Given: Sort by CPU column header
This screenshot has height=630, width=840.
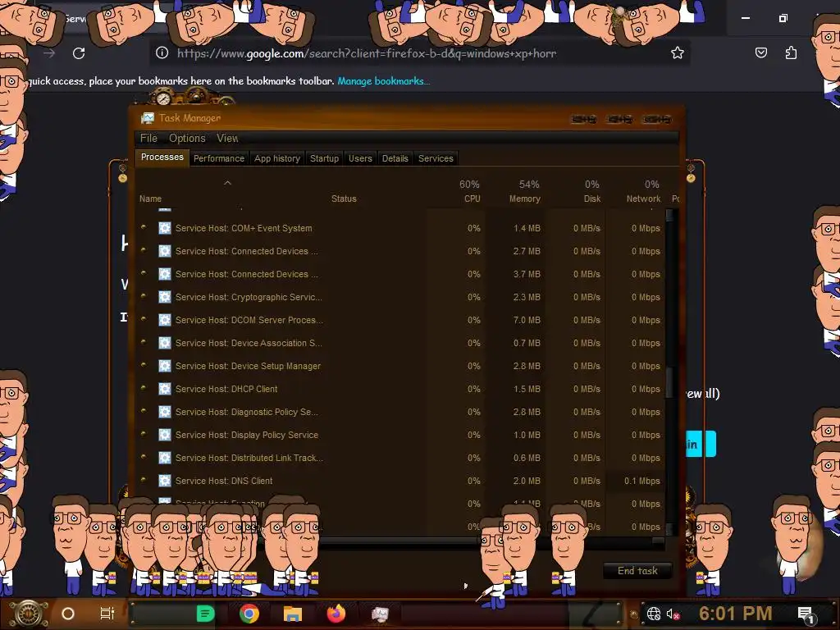Looking at the screenshot, I should click(472, 199).
